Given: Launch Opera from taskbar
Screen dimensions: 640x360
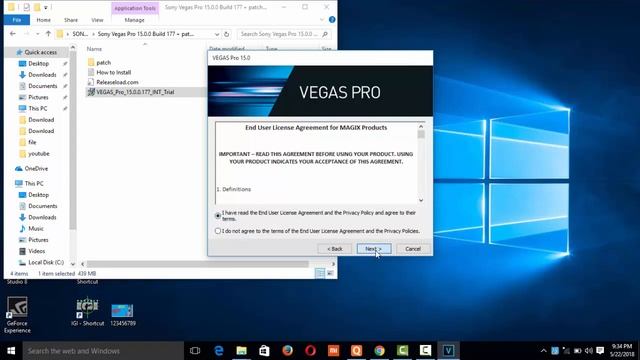Looking at the screenshot, I should tap(310, 351).
